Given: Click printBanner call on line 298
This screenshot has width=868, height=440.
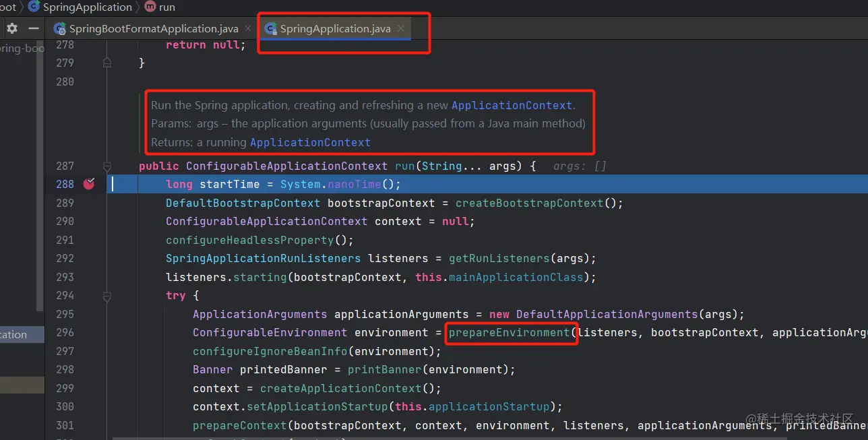Looking at the screenshot, I should click(385, 369).
